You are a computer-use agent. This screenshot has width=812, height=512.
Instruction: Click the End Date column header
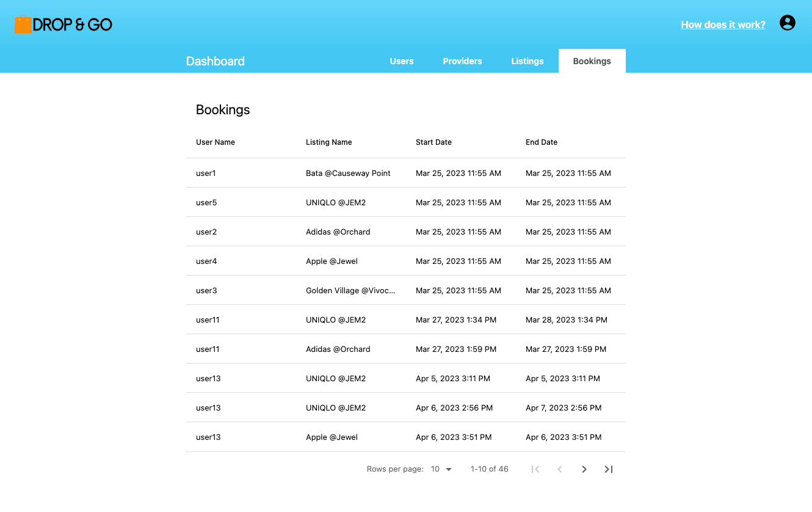coord(541,142)
